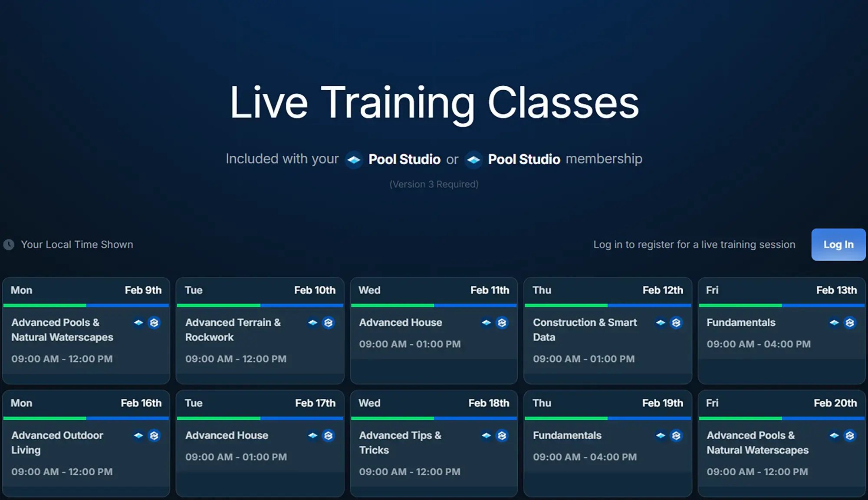Open Advanced House class on Feb 17th card

click(227, 435)
